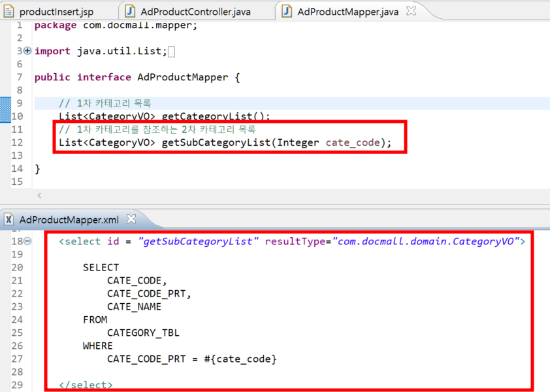Click 'resultType' attribute in XML
Screen dimensions: 550x392
click(x=295, y=242)
